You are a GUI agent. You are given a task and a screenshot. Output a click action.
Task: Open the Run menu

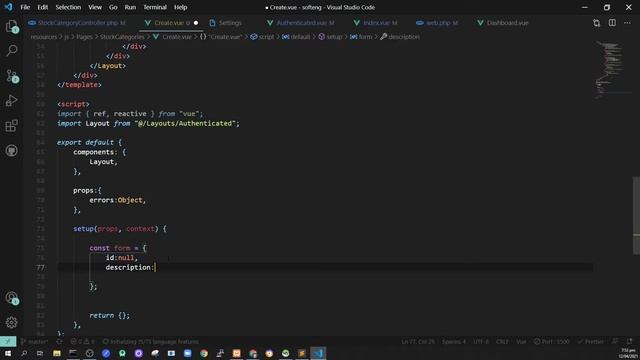coord(130,7)
